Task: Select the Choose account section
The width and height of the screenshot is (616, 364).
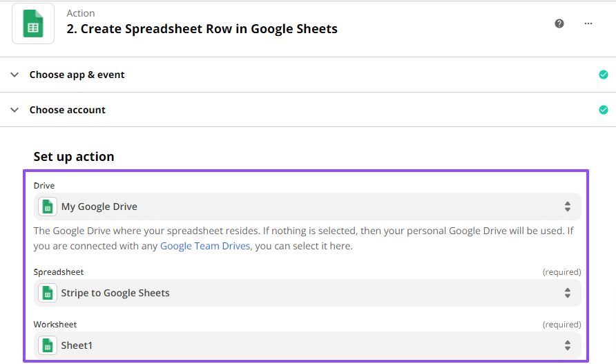Action: (x=68, y=110)
